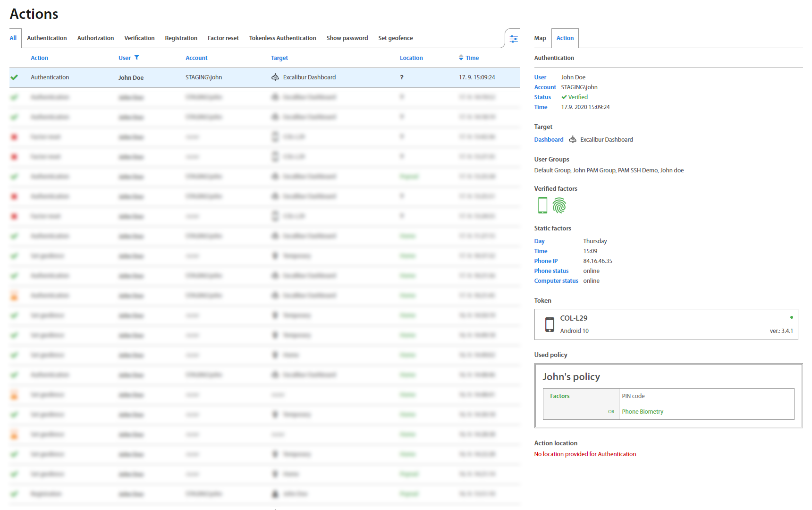Open the COL-L29 Android 10 token card
This screenshot has width=812, height=510.
click(x=666, y=324)
